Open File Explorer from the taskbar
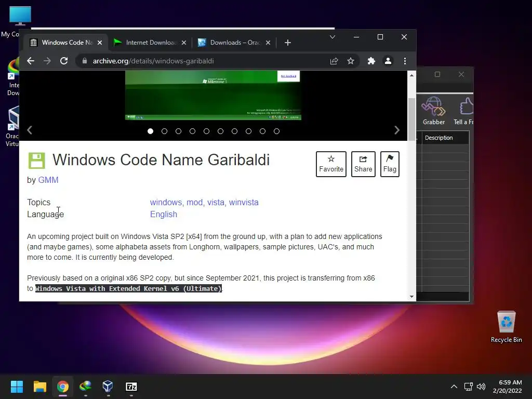The width and height of the screenshot is (532, 399). 39,387
